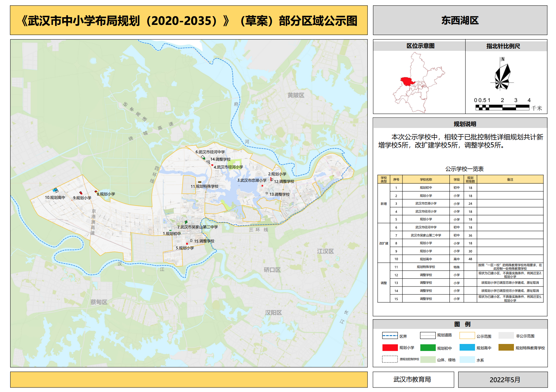
Task: Click the 武汉市教育局 box
Action: (x=413, y=379)
